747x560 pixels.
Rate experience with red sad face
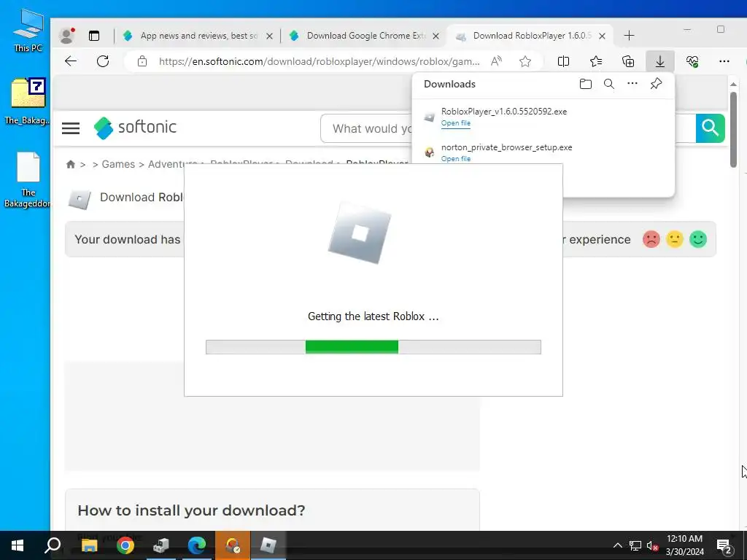click(x=651, y=239)
